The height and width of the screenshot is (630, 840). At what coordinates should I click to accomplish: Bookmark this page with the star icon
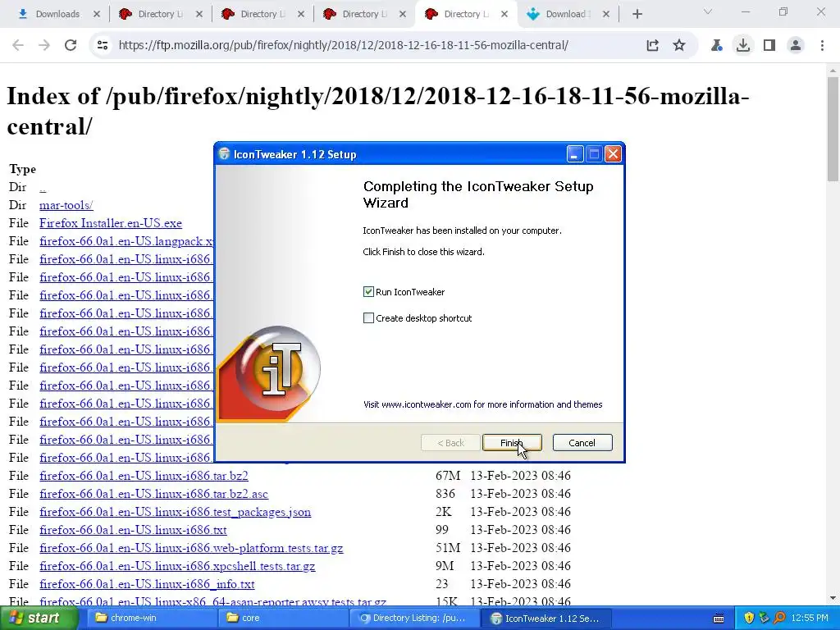tap(679, 45)
